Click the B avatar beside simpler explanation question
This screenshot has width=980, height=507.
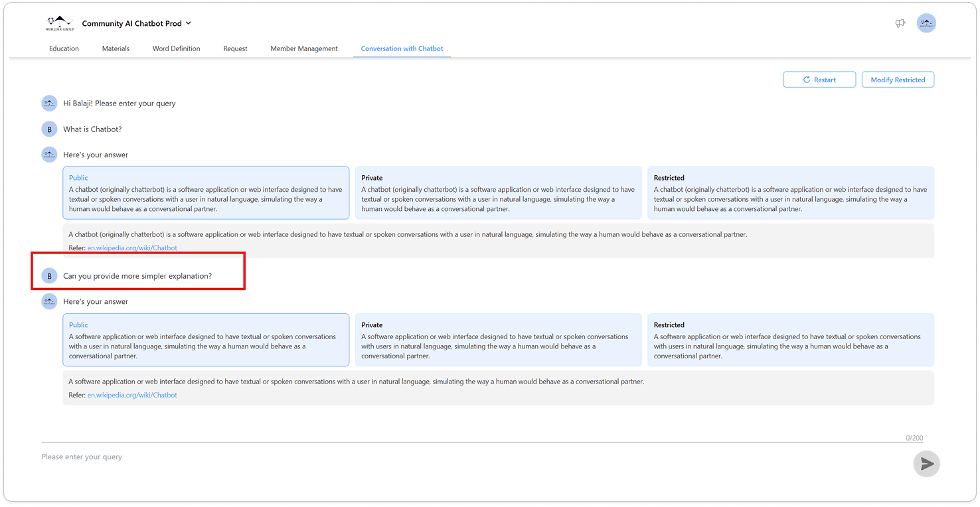pos(49,276)
